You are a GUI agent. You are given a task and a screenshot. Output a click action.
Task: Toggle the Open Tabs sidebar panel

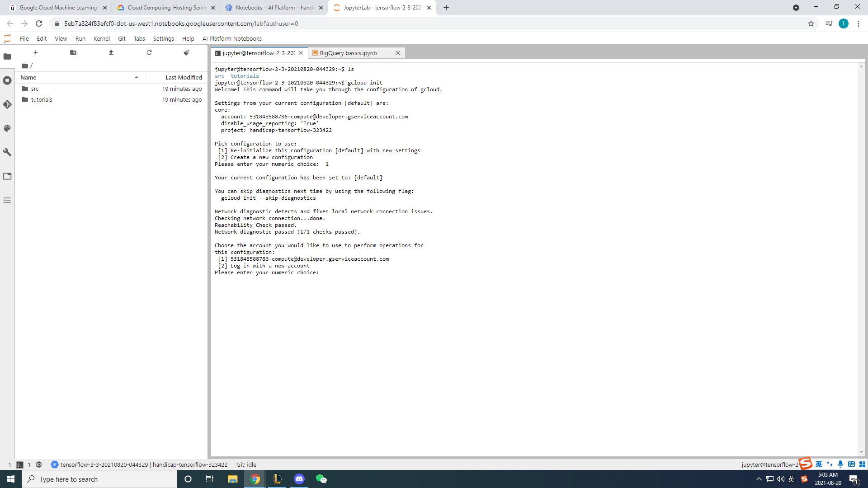point(7,176)
